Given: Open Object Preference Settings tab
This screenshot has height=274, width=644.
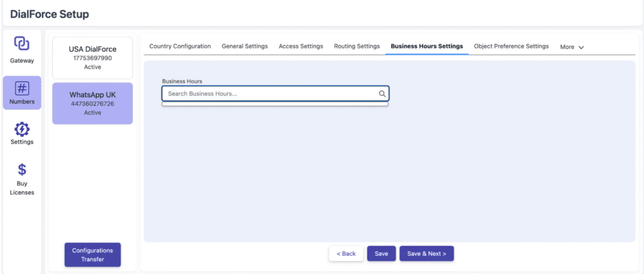Looking at the screenshot, I should coord(511,47).
